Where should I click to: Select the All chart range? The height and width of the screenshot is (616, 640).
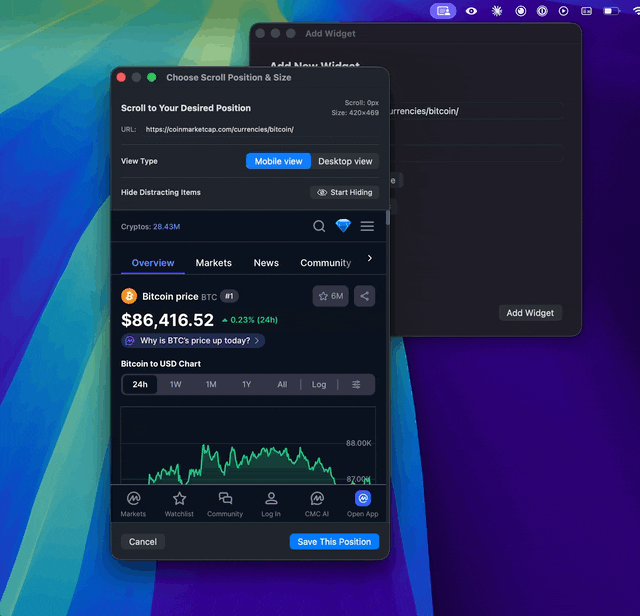[282, 385]
